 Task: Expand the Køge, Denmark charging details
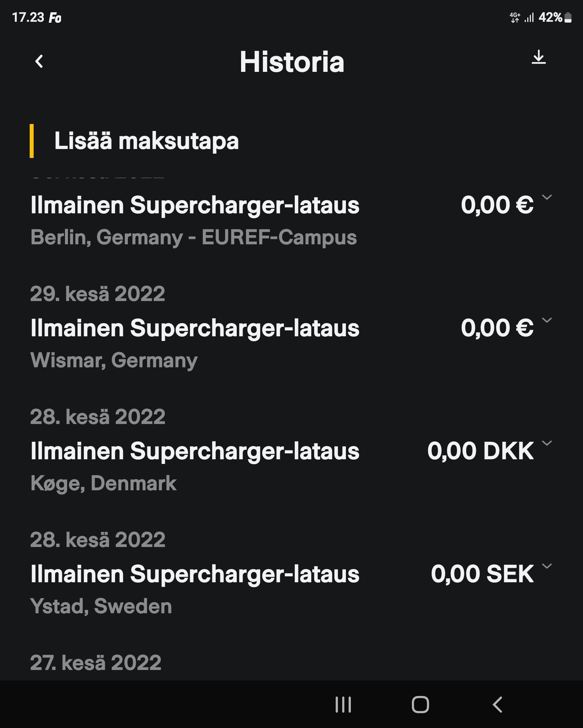pyautogui.click(x=547, y=443)
